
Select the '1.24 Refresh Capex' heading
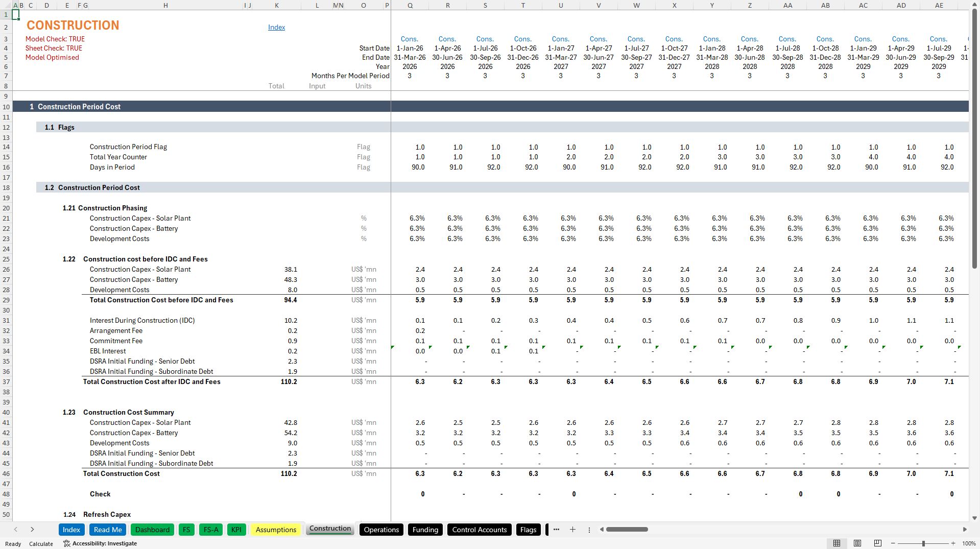point(97,514)
